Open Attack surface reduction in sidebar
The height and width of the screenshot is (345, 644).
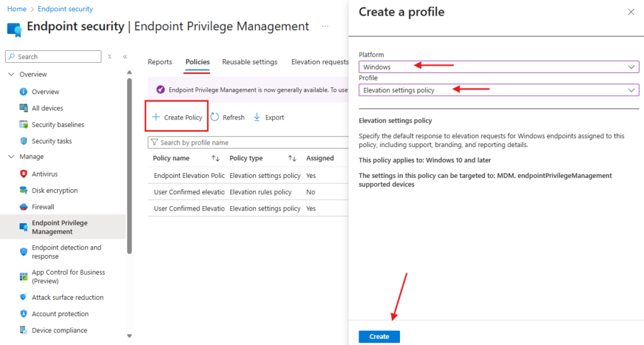tap(67, 297)
